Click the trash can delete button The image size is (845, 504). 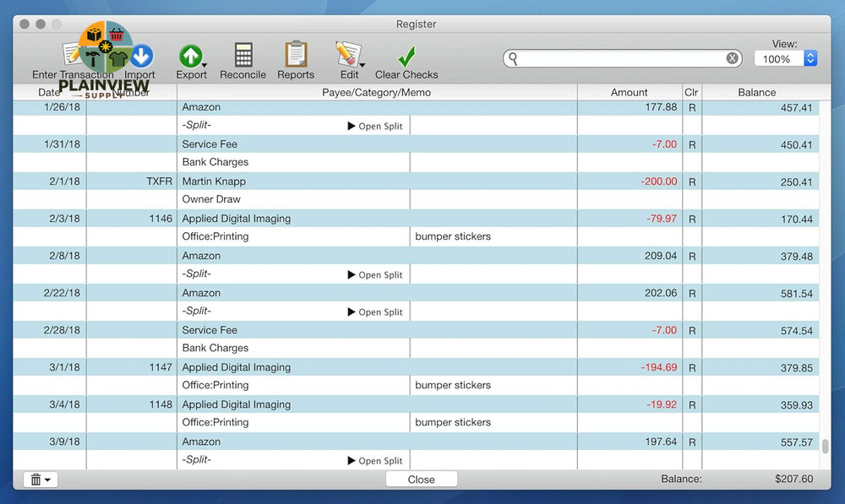click(x=41, y=480)
